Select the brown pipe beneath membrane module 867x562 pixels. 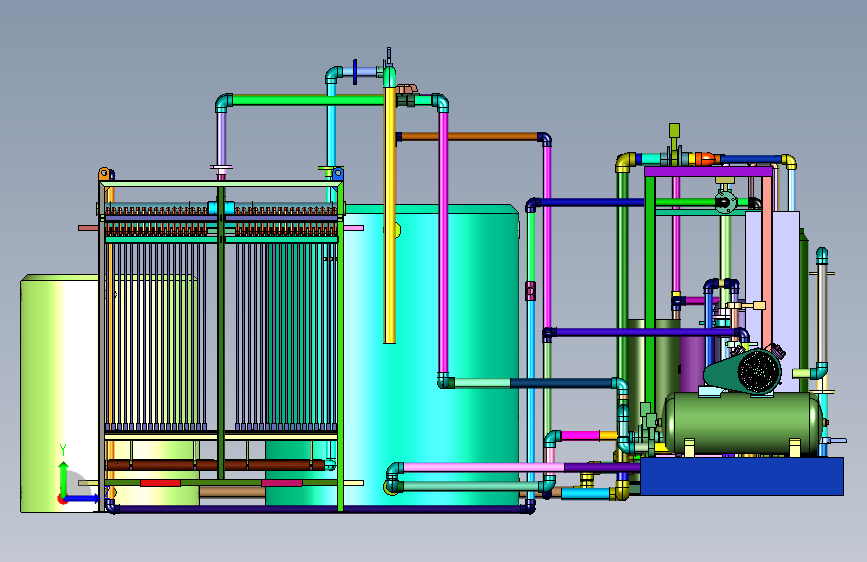tap(216, 465)
